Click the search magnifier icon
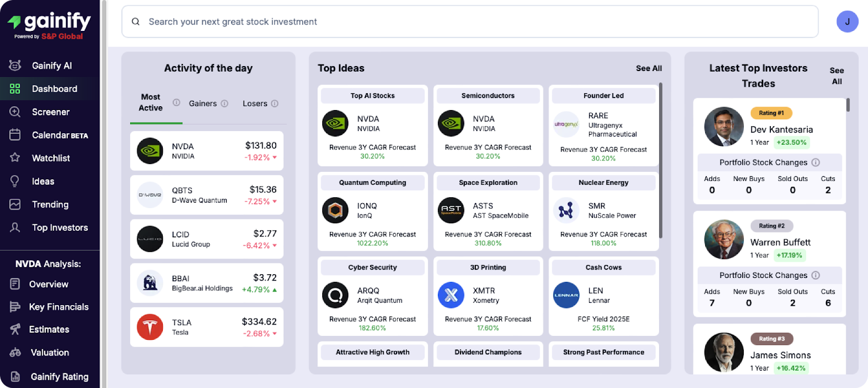Screen dimensions: 868x388 [136, 22]
